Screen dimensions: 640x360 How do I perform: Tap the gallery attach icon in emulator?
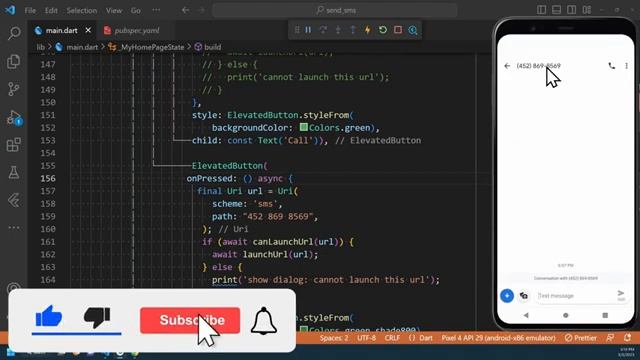pyautogui.click(x=524, y=296)
